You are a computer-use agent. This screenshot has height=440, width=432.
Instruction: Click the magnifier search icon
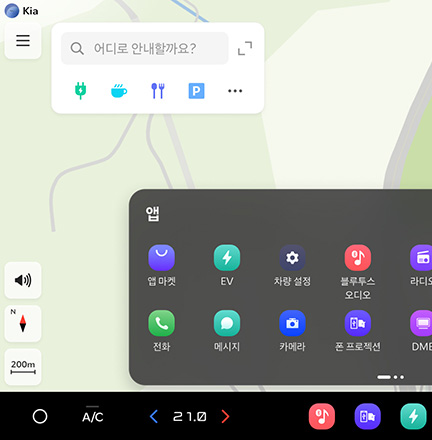[77, 49]
